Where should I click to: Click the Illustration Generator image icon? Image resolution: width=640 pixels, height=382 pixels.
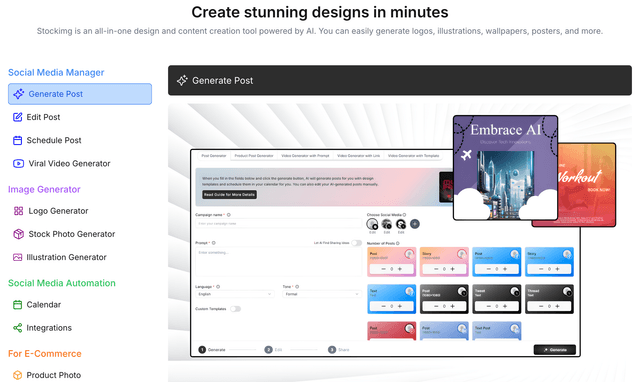(x=18, y=258)
